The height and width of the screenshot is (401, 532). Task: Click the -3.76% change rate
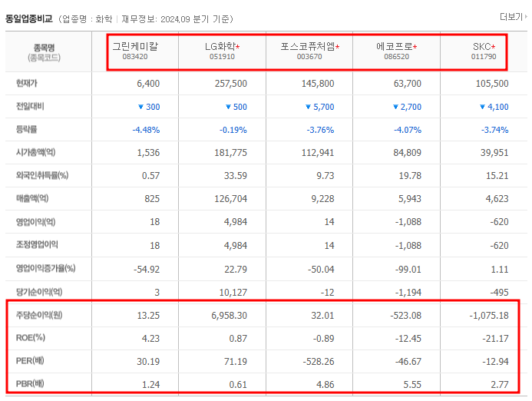coord(320,130)
